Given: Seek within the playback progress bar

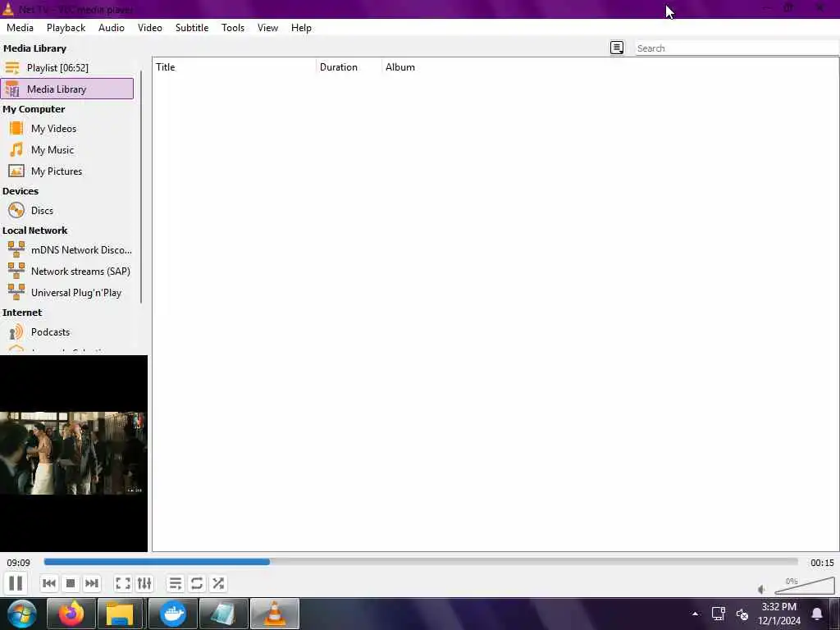Looking at the screenshot, I should click(x=421, y=562).
